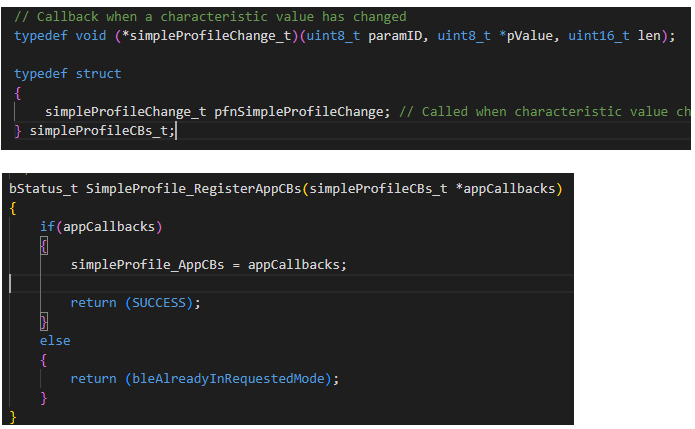Click the comment about callback value changed
Screen dimensions: 695x429
tap(210, 17)
